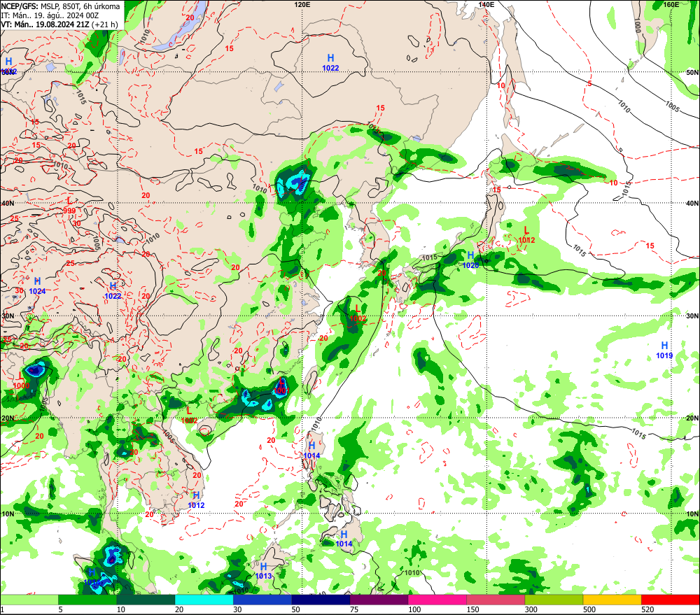This screenshot has height=615, width=700.
Task: Click the L 999 low pressure marker
Action: coord(69,205)
